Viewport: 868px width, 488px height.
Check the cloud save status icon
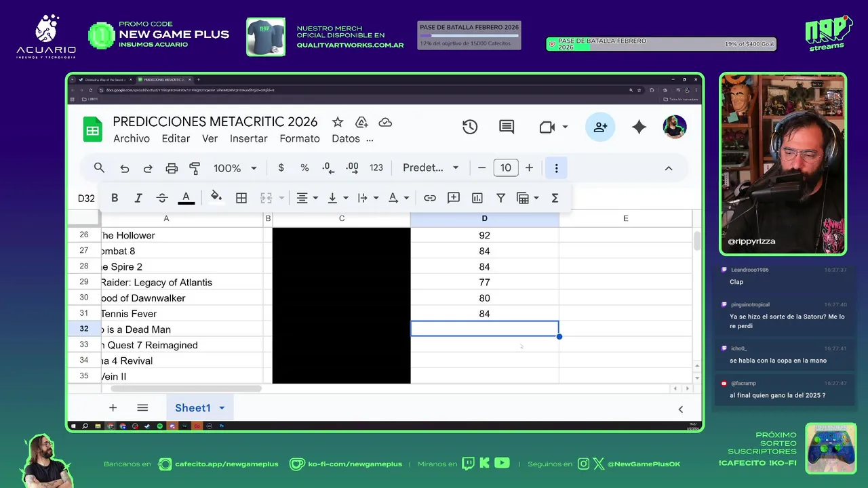click(x=385, y=122)
